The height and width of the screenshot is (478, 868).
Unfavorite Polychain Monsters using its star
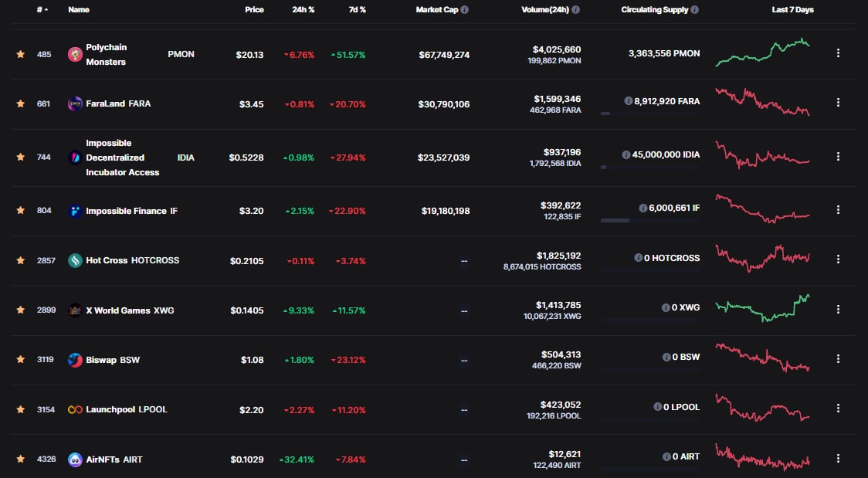[21, 55]
